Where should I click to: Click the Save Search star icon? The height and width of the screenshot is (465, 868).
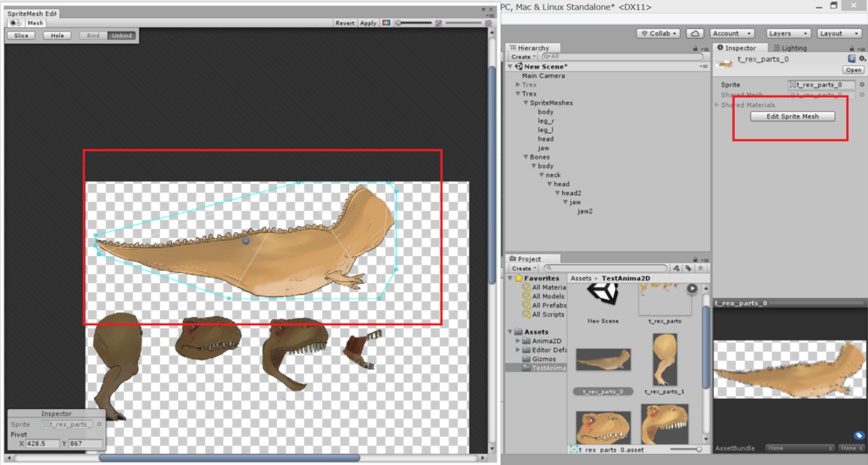pos(700,268)
